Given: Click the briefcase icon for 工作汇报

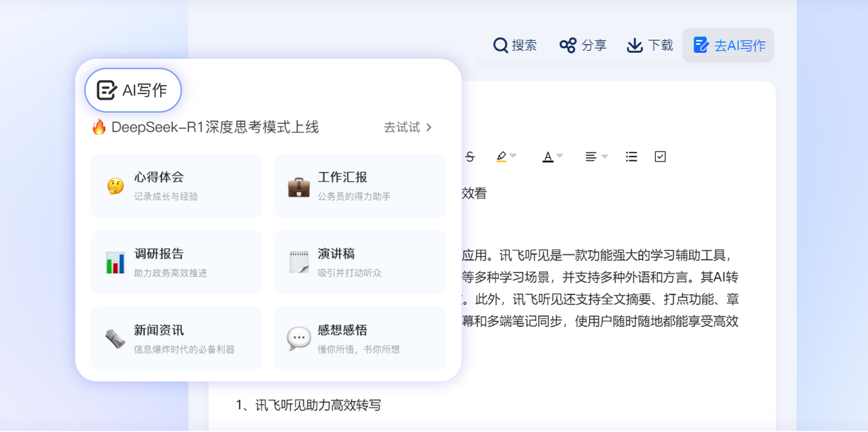Looking at the screenshot, I should [298, 186].
